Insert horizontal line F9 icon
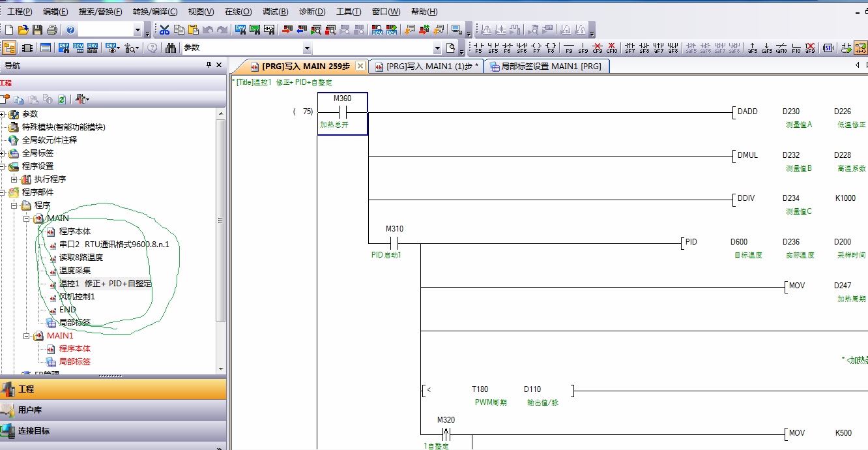The width and height of the screenshot is (868, 450). [569, 48]
